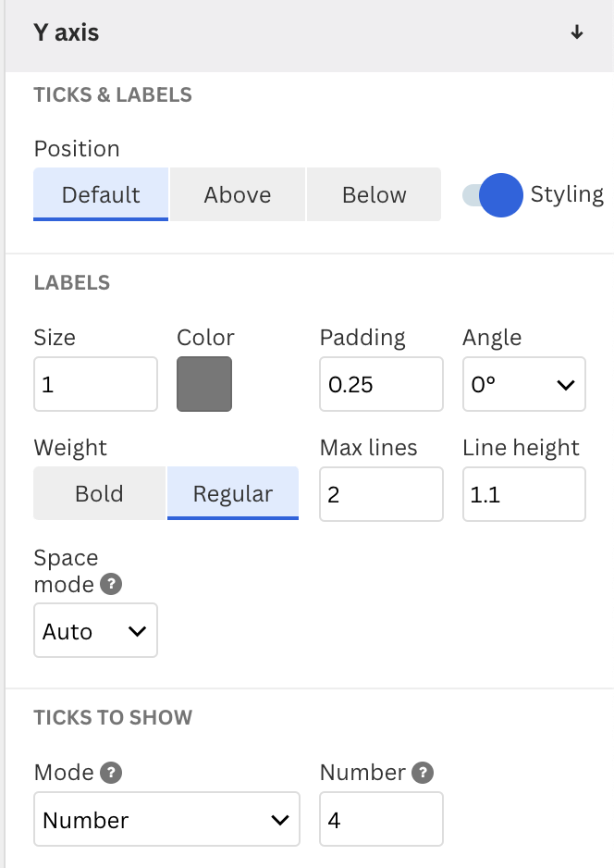
Task: Click the Padding input field
Action: (381, 384)
